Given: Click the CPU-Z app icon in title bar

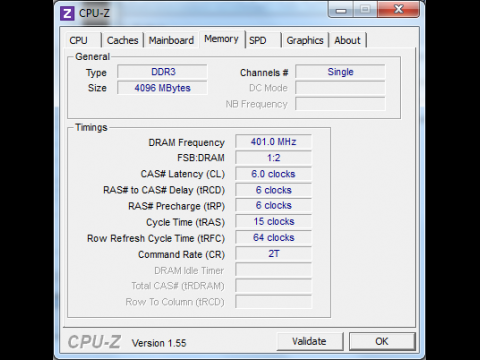Looking at the screenshot, I should [x=67, y=14].
